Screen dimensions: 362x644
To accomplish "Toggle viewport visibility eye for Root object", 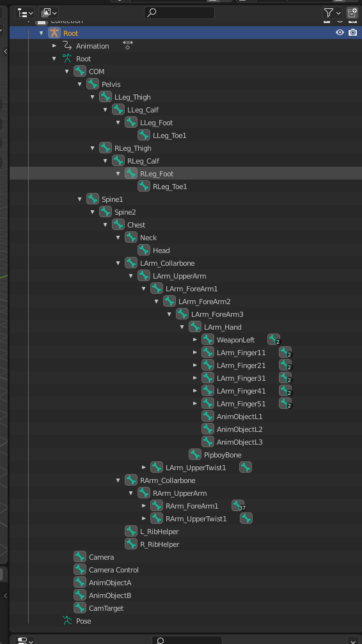I will pos(340,33).
